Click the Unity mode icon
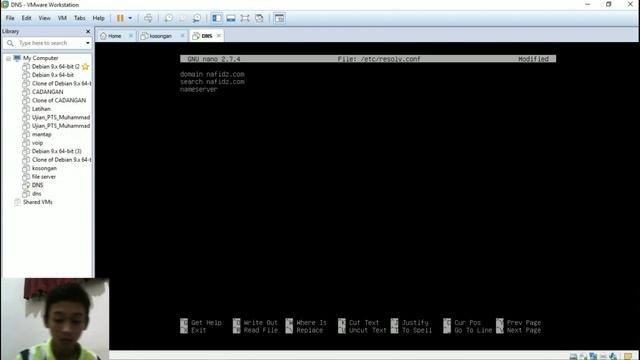 (x=259, y=18)
